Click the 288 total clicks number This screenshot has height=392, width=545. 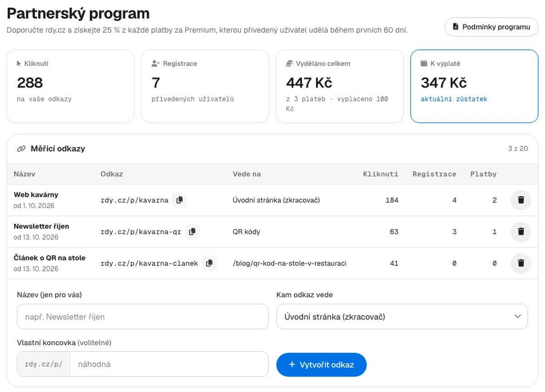click(30, 83)
